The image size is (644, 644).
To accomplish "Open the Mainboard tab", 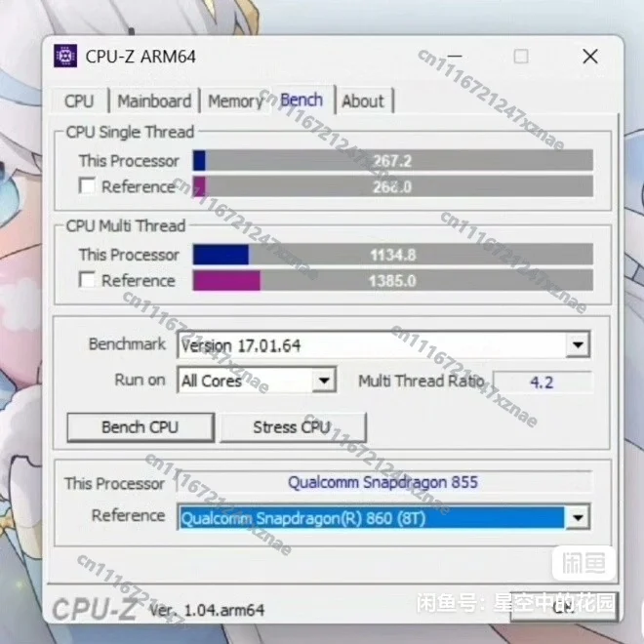I will [x=154, y=101].
